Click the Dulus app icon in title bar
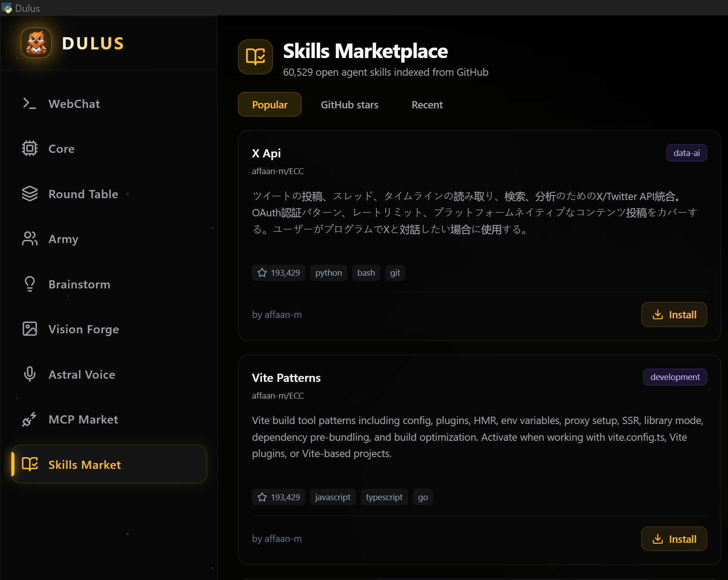 (7, 8)
